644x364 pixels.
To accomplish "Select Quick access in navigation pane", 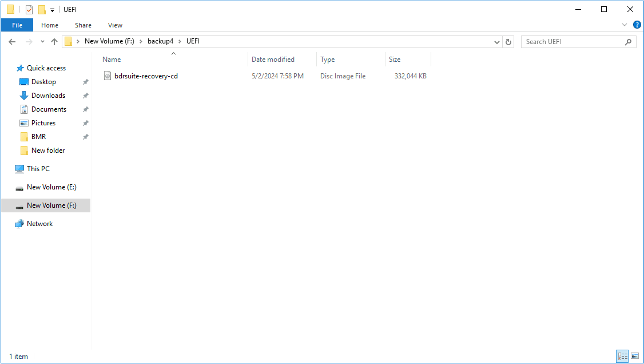I will click(x=46, y=68).
